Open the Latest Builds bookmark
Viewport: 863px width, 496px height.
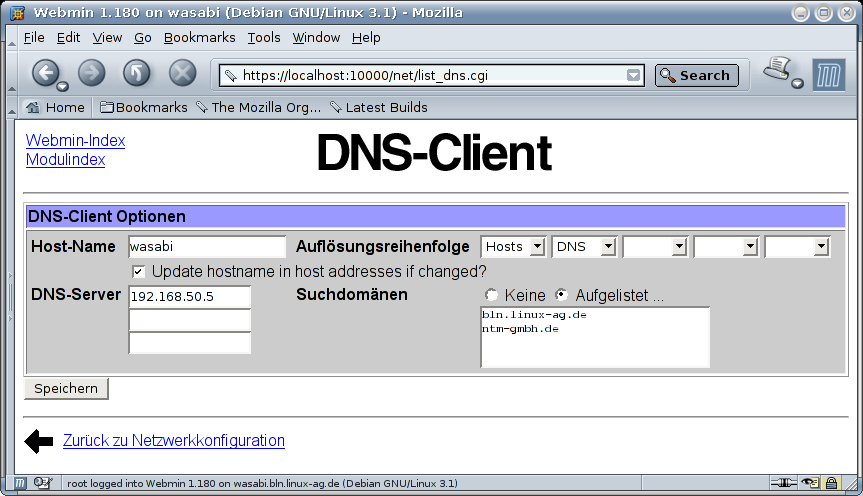[379, 107]
